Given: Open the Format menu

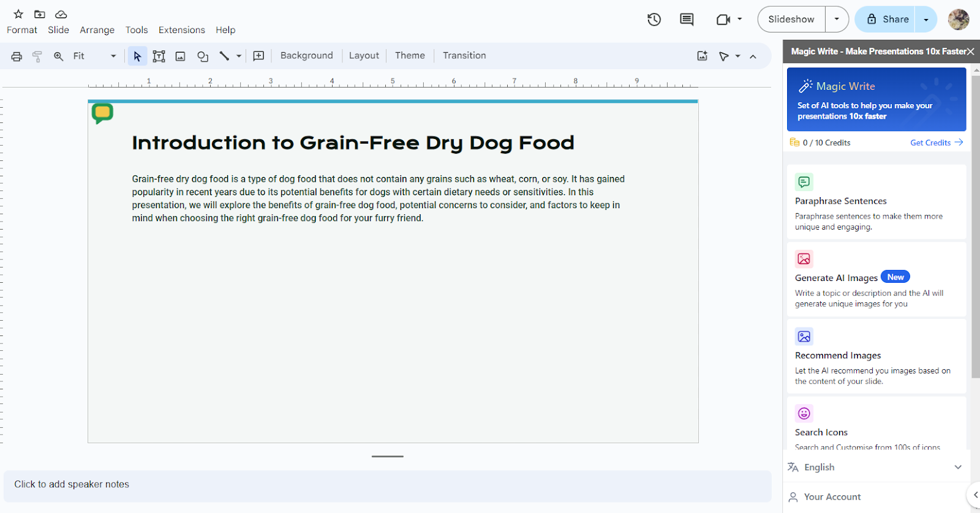Looking at the screenshot, I should 22,30.
